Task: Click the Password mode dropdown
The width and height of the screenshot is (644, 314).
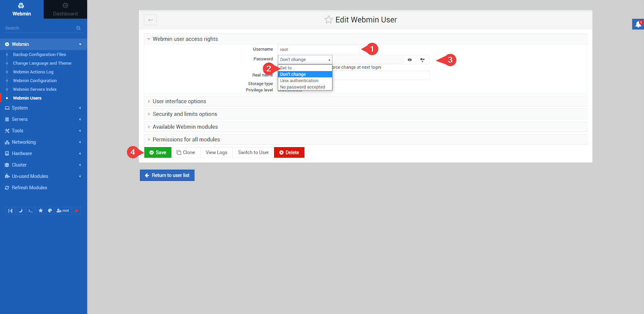Action: (305, 60)
